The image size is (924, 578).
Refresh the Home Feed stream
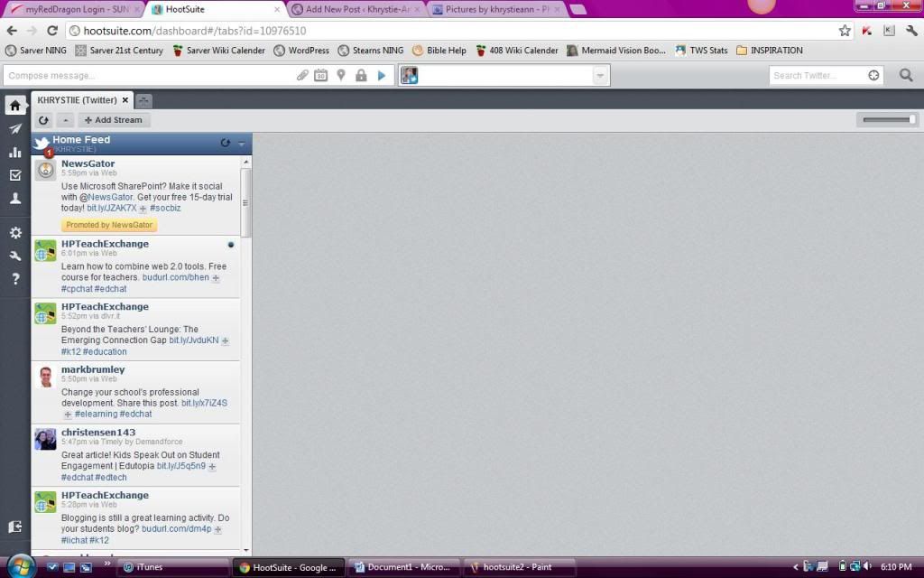point(225,143)
